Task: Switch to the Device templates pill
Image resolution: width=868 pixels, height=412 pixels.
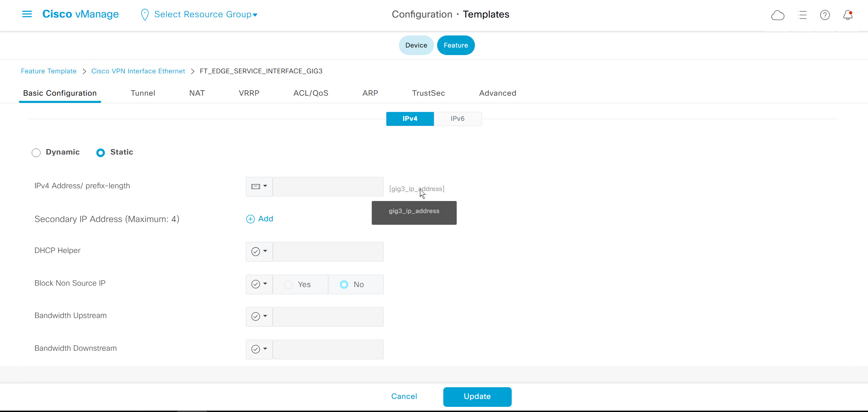Action: coord(416,45)
